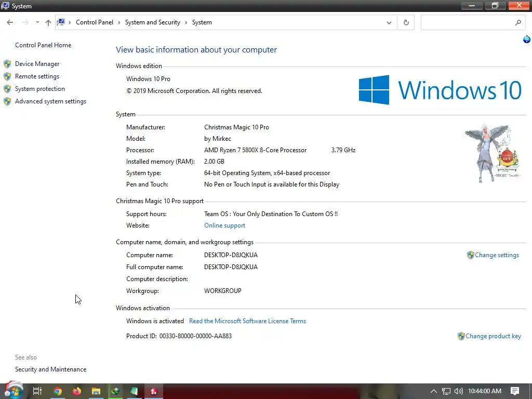Open the address bar history dropdown

(389, 23)
